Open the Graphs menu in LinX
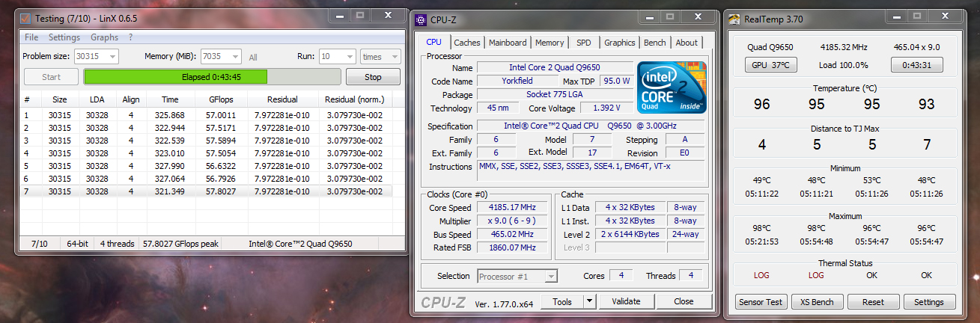This screenshot has width=980, height=323. [x=105, y=37]
